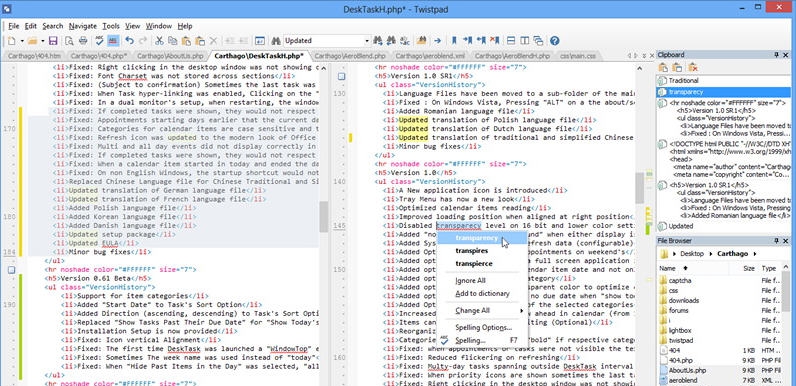The image size is (796, 386).
Task: Jump to next bookmark icon
Action: pos(468,41)
